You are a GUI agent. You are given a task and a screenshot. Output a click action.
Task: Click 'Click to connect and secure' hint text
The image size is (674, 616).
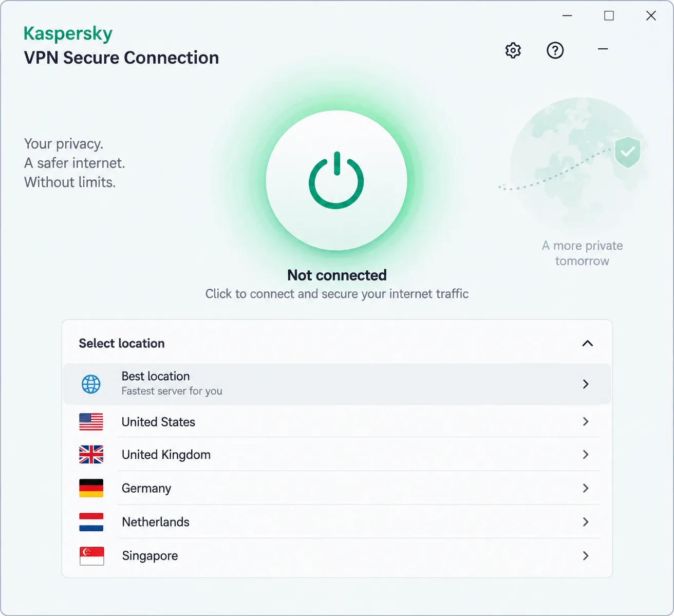[x=337, y=294]
